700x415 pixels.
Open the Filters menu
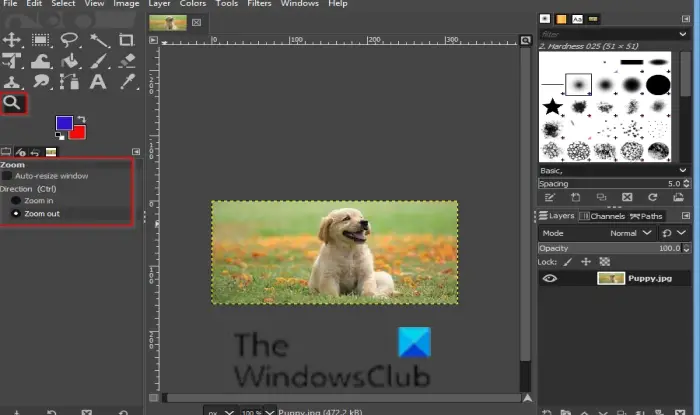coord(259,4)
